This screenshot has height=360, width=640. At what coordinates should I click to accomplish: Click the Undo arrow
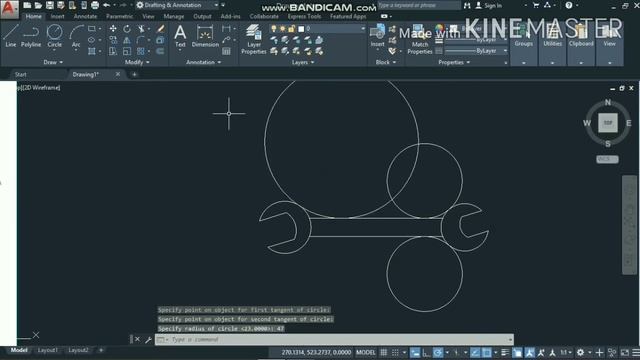pyautogui.click(x=107, y=5)
